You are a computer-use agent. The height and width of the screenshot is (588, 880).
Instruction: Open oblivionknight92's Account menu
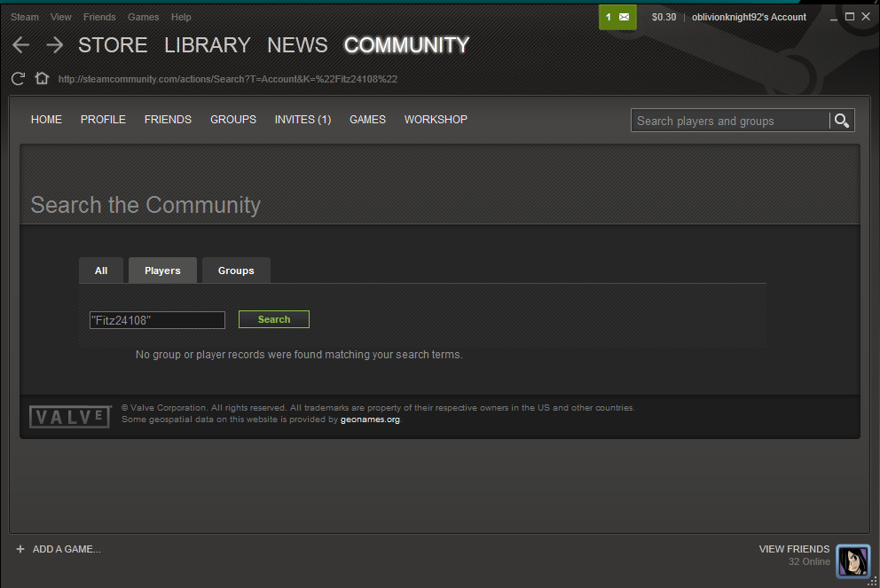750,17
